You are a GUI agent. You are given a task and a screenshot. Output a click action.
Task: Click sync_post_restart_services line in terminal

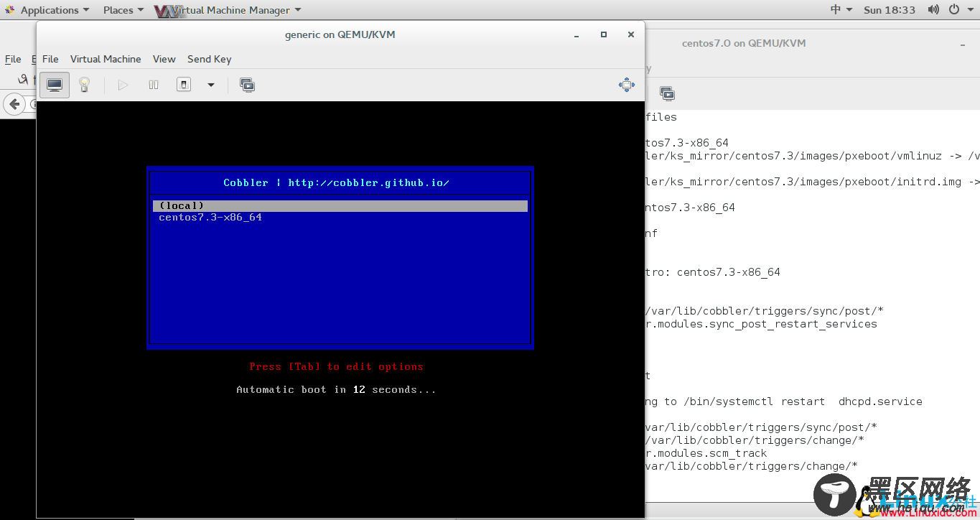pos(761,324)
